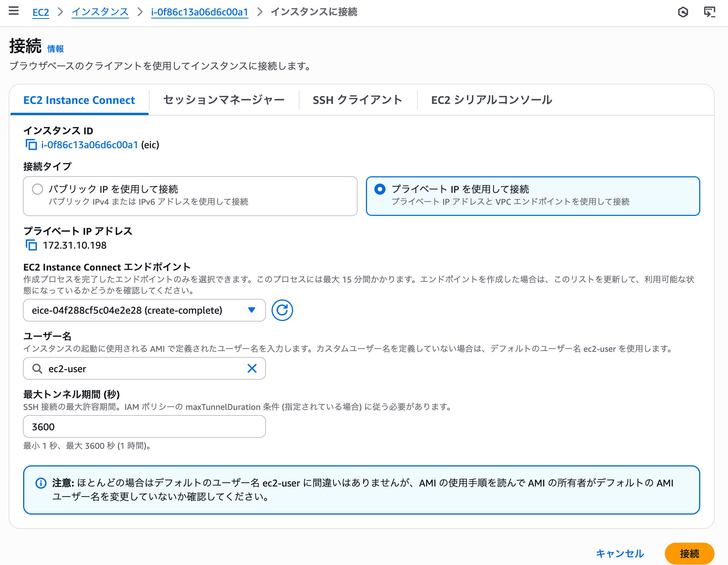Open the i-0f86c13a06d6c00a1 breadcrumb link
This screenshot has width=728, height=565.
pyautogui.click(x=200, y=12)
